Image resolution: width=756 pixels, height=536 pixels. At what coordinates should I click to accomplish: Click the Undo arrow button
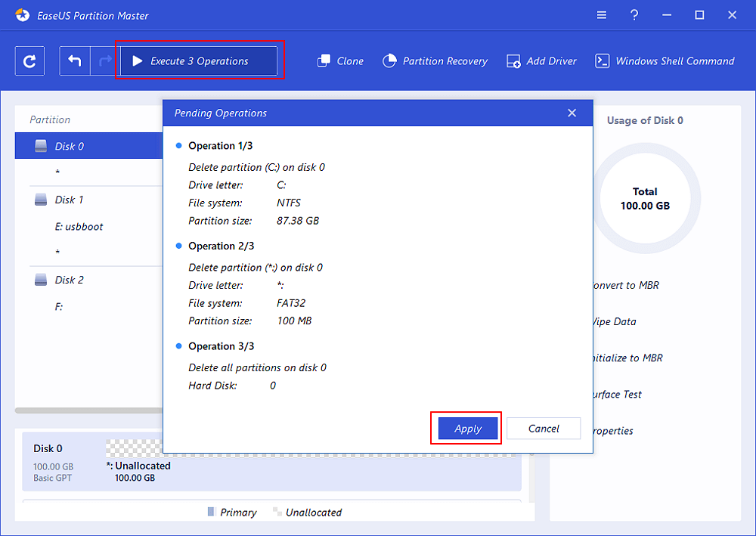75,61
